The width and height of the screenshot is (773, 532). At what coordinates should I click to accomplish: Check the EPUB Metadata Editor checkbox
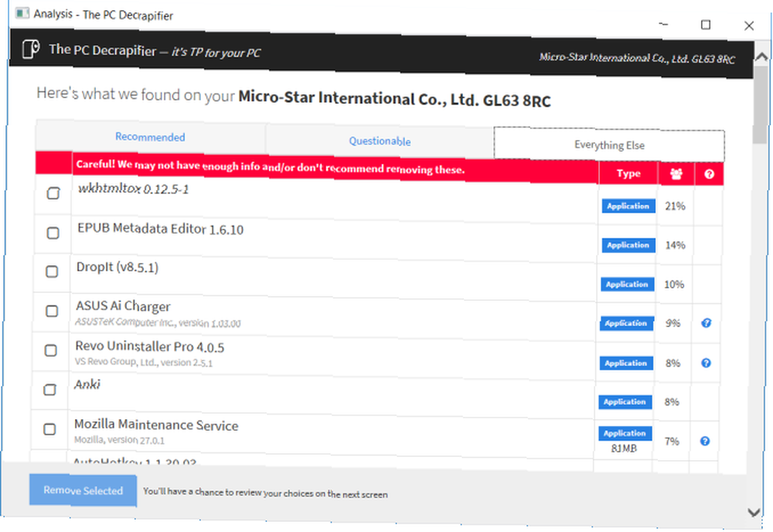tap(53, 233)
